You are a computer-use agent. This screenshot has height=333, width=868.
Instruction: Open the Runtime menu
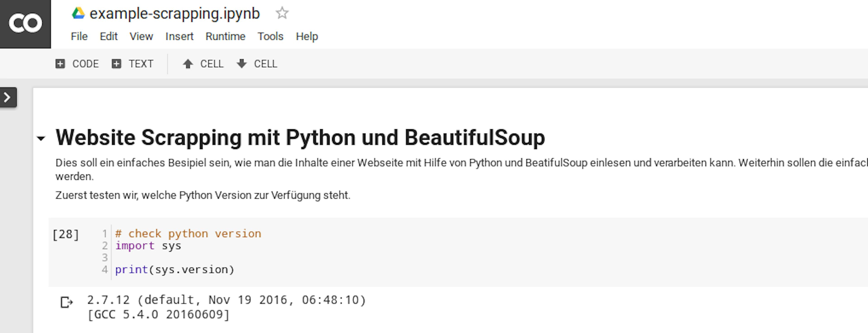pos(225,36)
